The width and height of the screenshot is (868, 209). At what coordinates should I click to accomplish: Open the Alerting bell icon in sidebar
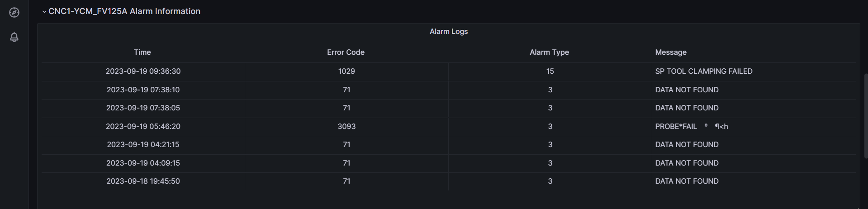(x=14, y=37)
